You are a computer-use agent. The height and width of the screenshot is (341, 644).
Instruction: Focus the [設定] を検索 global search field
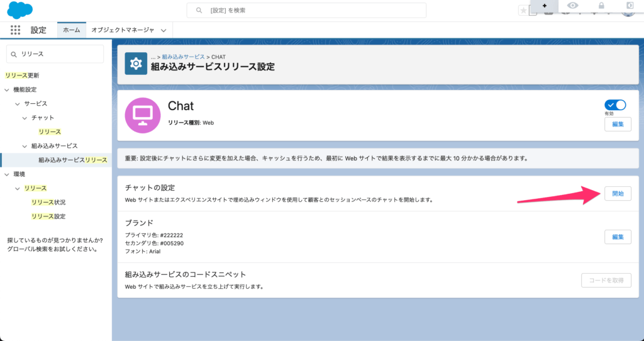306,10
